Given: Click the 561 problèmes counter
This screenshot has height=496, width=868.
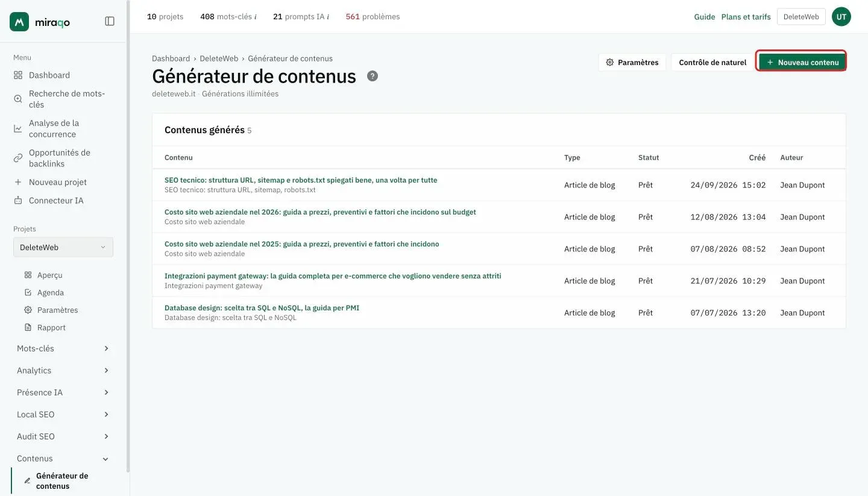Looking at the screenshot, I should 373,17.
